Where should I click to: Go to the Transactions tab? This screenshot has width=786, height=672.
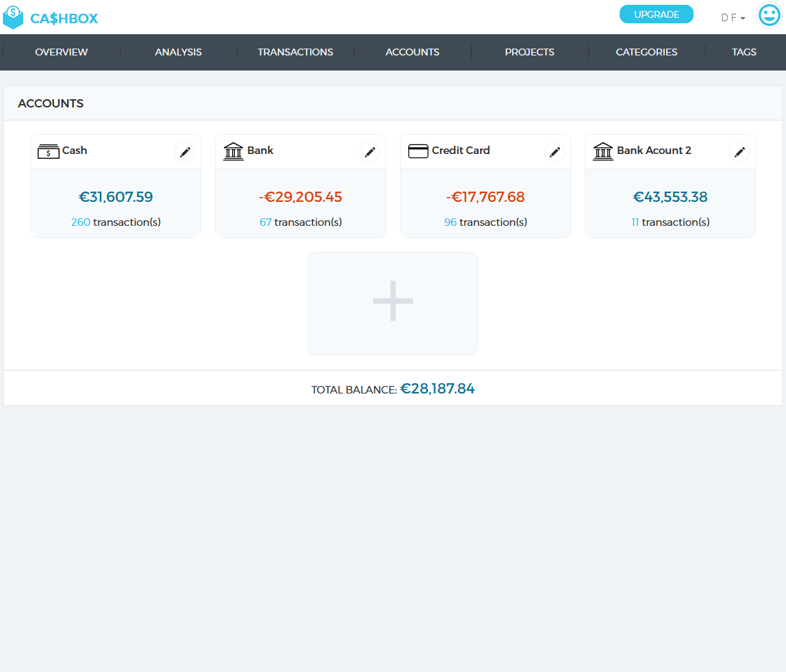[x=296, y=52]
